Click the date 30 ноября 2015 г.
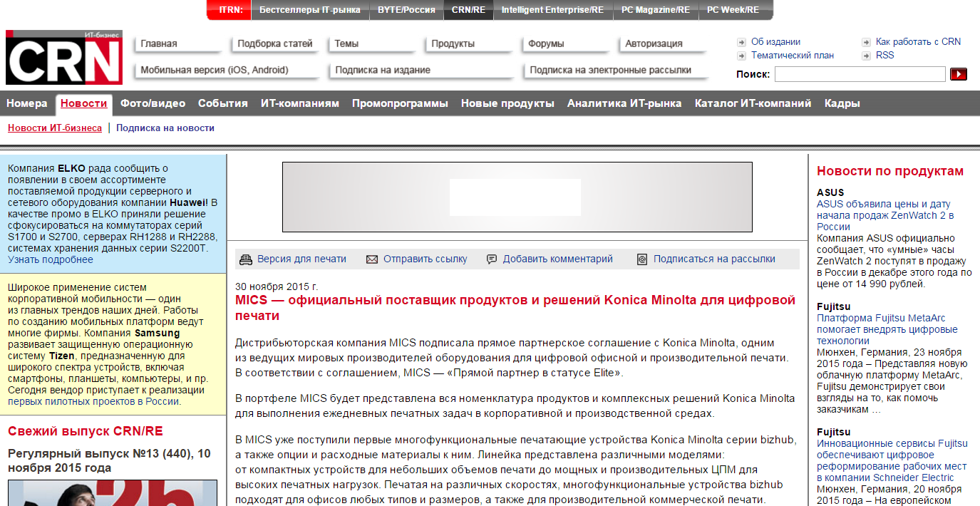Image resolution: width=980 pixels, height=506 pixels. click(x=277, y=286)
